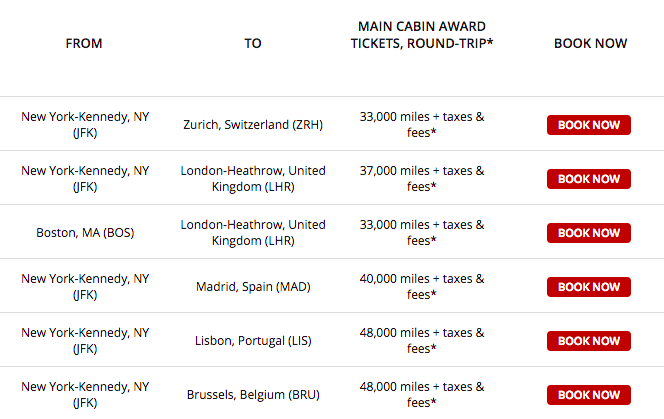Click the Boston, MA (BOS) origin cell
This screenshot has height=419, width=664.
(x=85, y=233)
